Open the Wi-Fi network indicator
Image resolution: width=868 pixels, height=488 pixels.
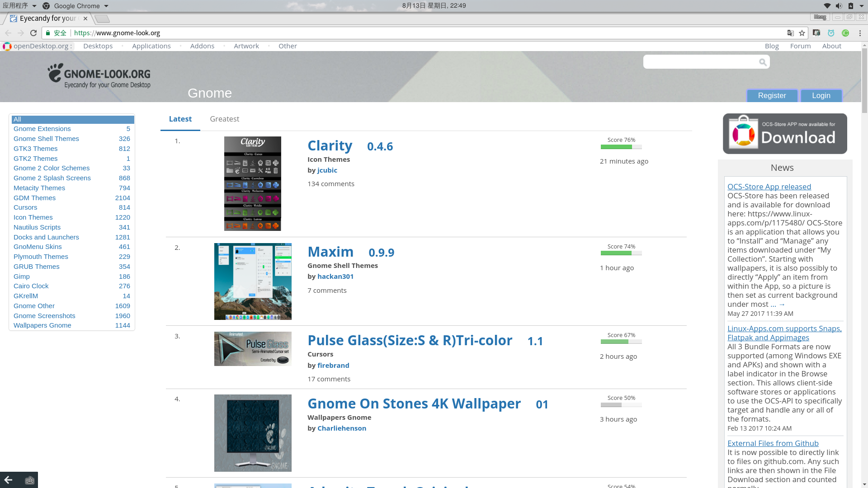pyautogui.click(x=827, y=6)
